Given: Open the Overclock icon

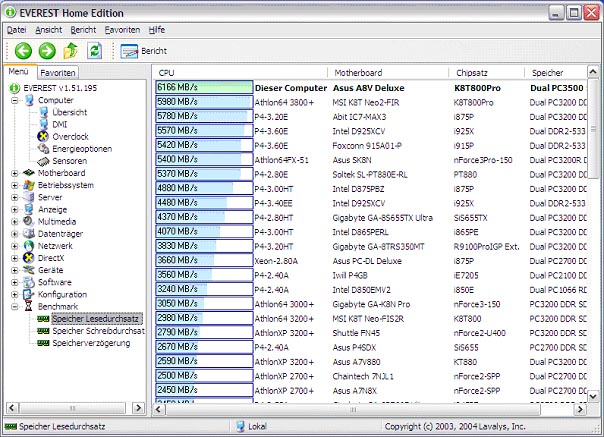Looking at the screenshot, I should [x=43, y=136].
